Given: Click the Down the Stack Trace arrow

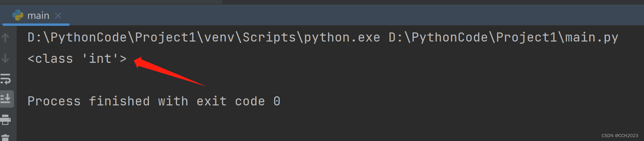Looking at the screenshot, I should (5, 58).
